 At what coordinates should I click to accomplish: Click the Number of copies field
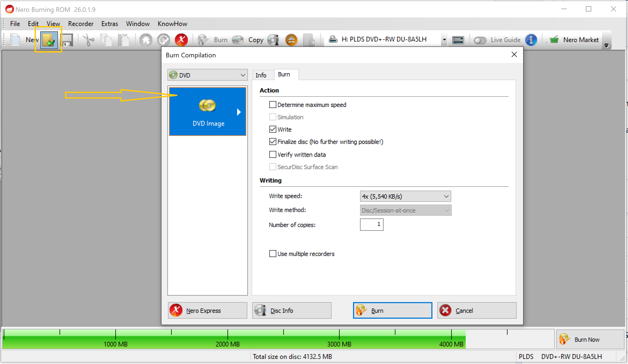(x=372, y=224)
